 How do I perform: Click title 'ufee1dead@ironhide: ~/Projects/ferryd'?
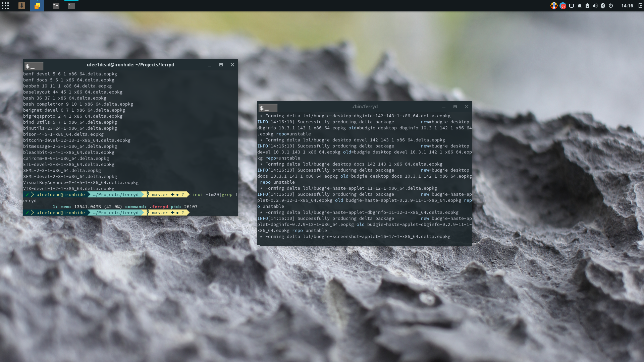pos(130,65)
